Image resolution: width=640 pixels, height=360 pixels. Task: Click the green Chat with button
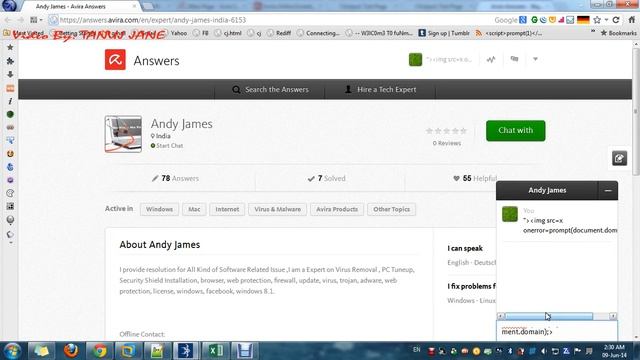516,131
